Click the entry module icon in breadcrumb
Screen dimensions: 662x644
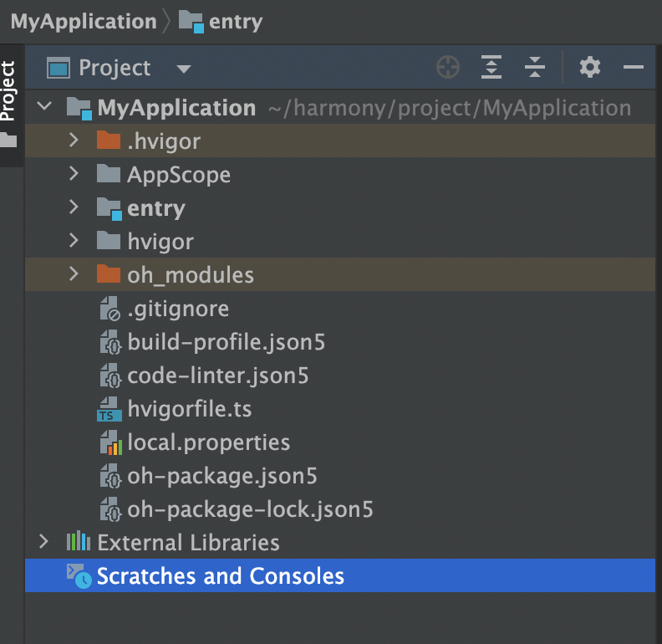[x=191, y=22]
